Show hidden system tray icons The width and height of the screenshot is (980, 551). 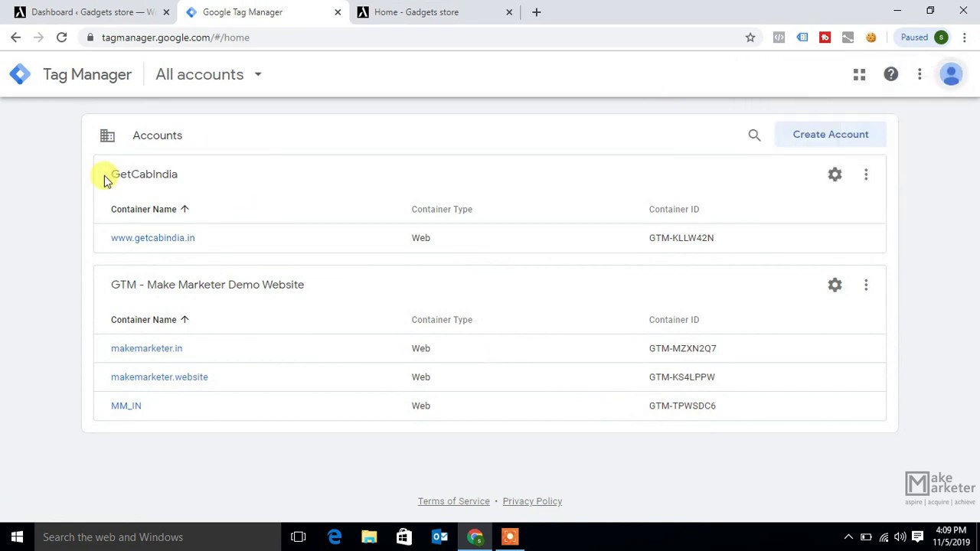848,537
